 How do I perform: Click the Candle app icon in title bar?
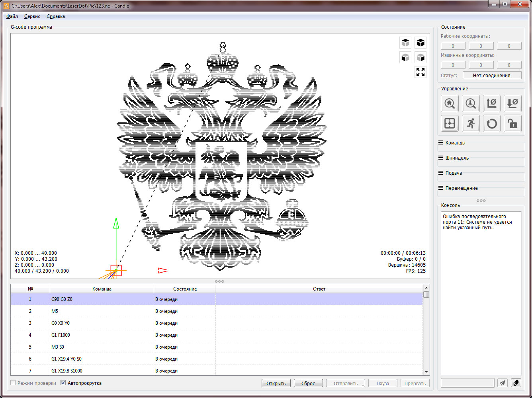[x=6, y=6]
